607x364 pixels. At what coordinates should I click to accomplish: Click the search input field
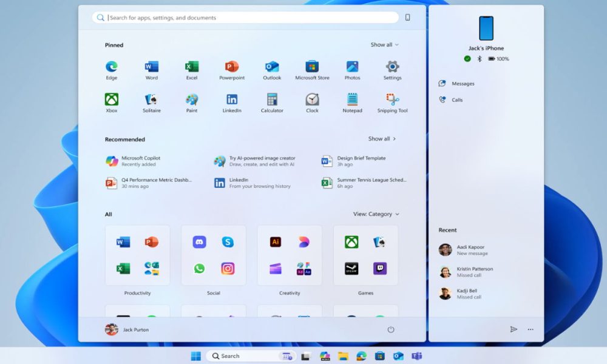(x=243, y=18)
